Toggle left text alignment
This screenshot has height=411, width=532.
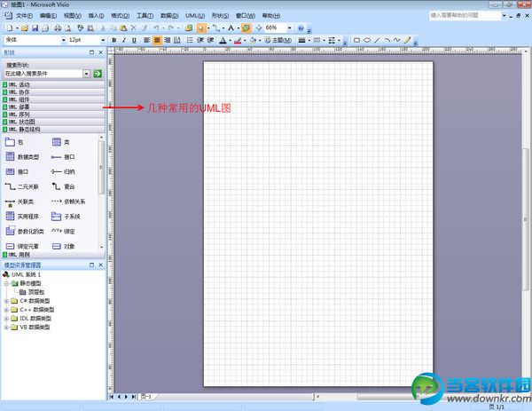coord(146,40)
